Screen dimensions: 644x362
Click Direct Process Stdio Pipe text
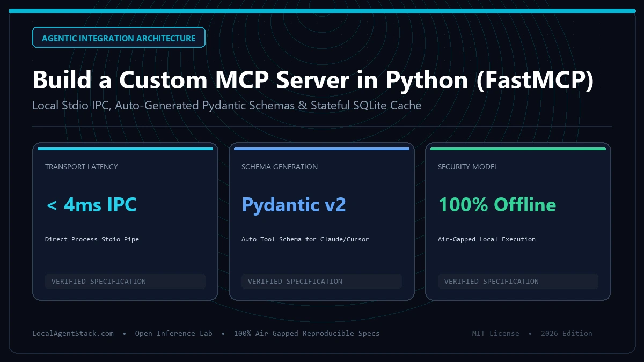92,239
